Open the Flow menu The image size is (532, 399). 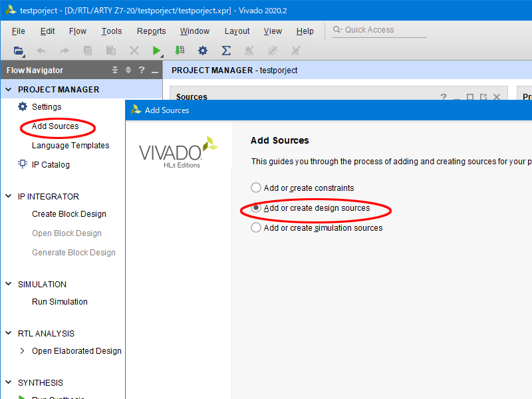click(78, 31)
